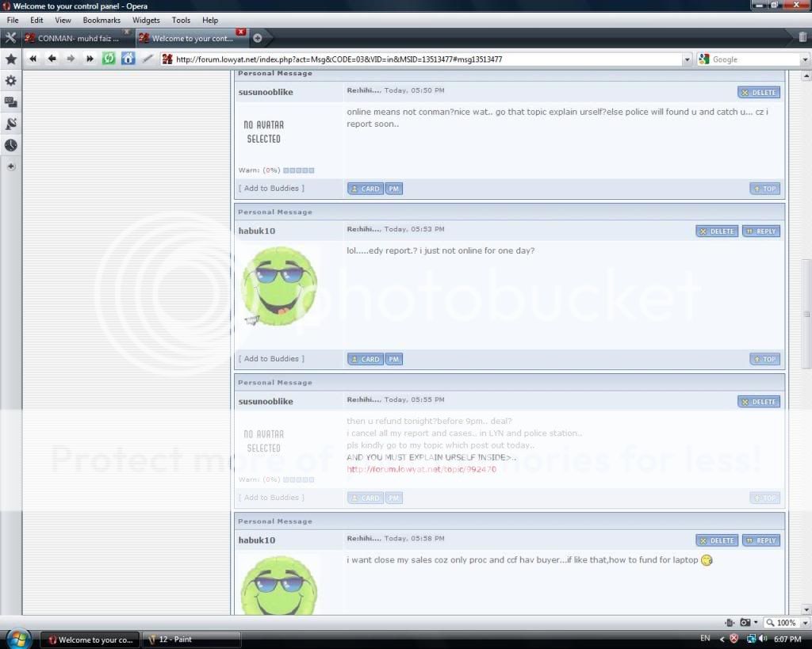Click the new tab plus button
The height and width of the screenshot is (649, 812).
point(257,37)
